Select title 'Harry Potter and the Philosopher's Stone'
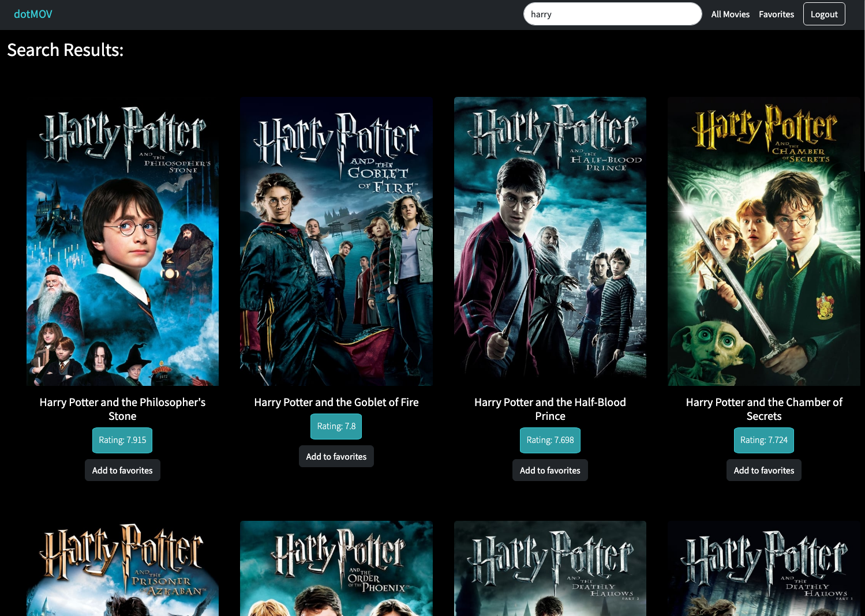 (x=122, y=409)
